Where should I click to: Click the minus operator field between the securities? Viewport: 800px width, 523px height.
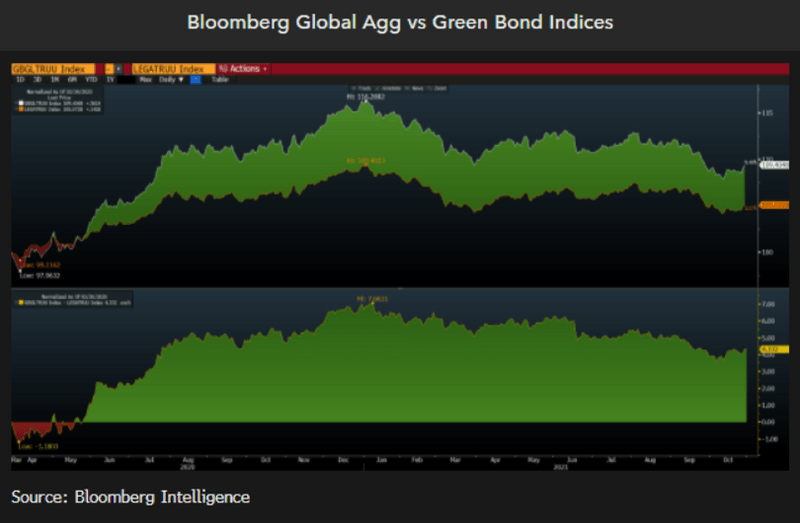109,68
